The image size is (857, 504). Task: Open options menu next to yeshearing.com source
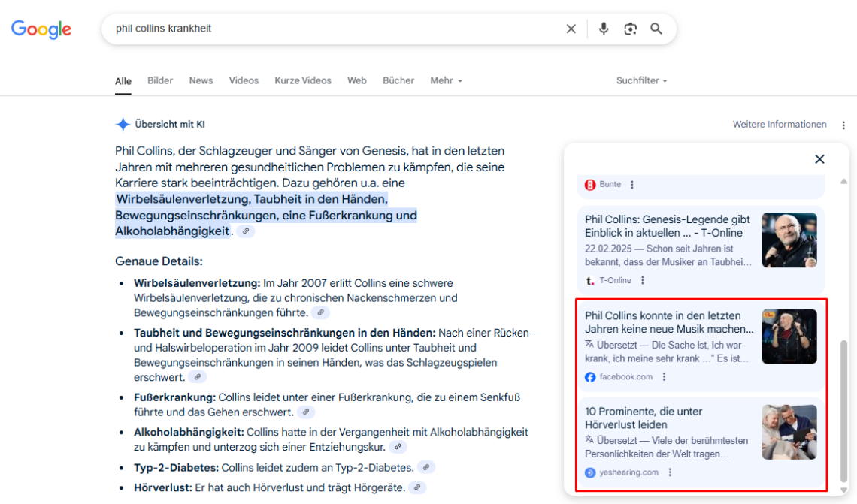click(x=670, y=472)
